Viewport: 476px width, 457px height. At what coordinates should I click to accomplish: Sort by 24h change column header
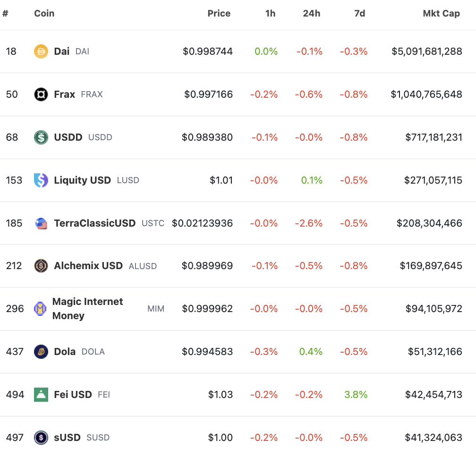click(311, 13)
